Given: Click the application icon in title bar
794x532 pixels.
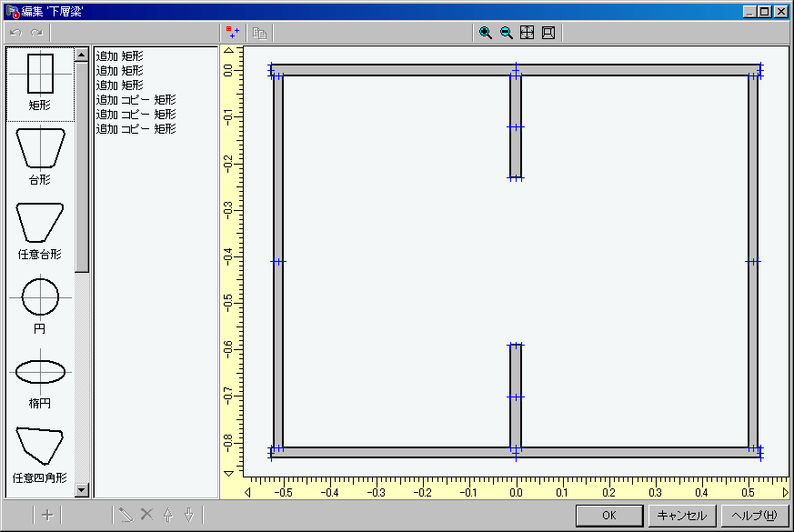Looking at the screenshot, I should click(x=13, y=11).
